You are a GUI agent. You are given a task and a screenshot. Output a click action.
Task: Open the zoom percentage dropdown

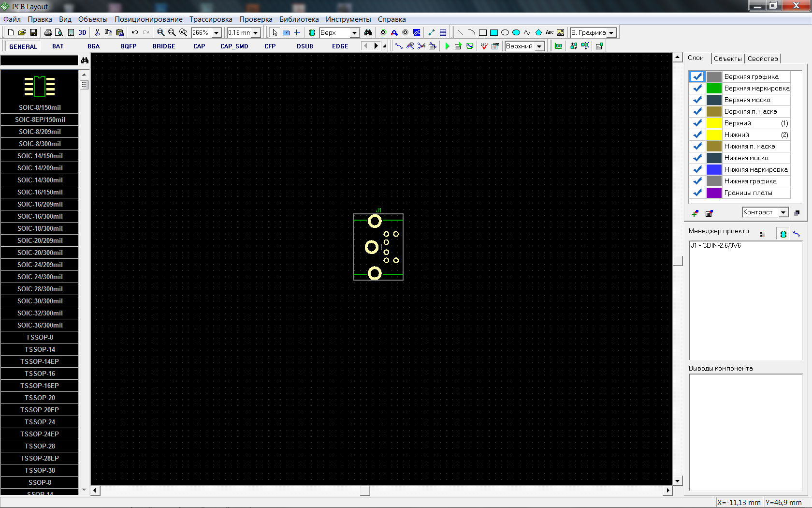click(217, 32)
